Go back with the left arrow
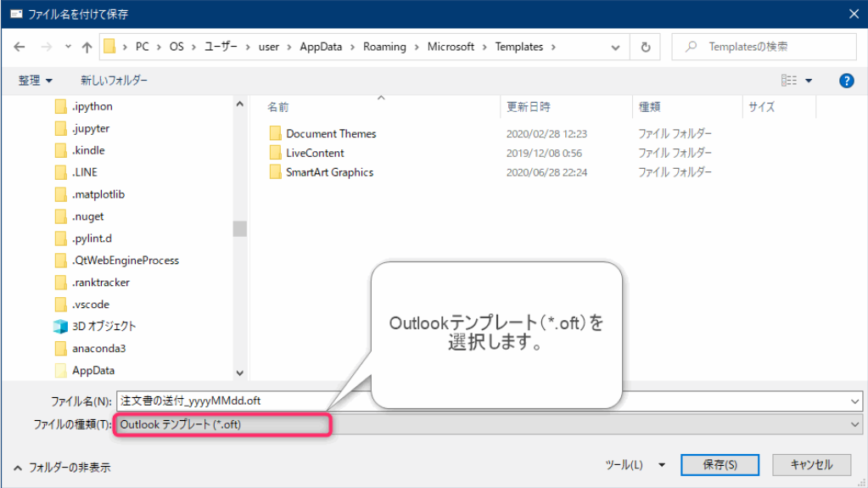The width and height of the screenshot is (868, 488). [20, 47]
